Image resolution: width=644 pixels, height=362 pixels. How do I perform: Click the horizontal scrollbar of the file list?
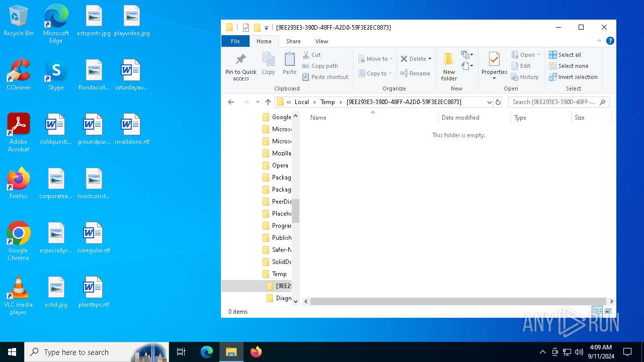coord(457,301)
